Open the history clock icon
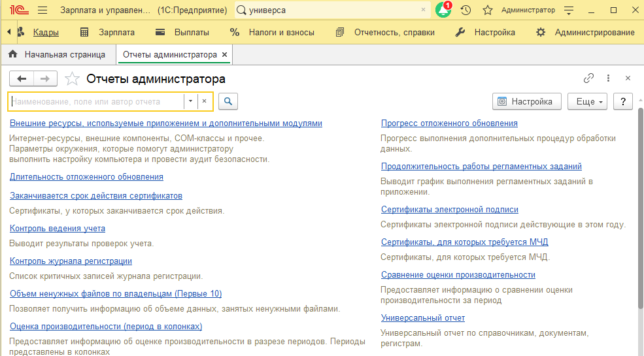The height and width of the screenshot is (356, 644). coord(466,10)
